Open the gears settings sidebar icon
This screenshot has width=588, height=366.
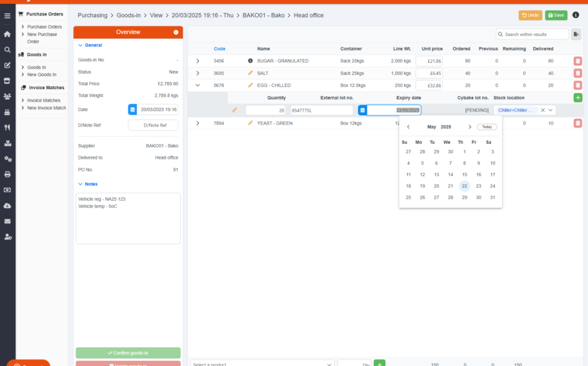[7, 159]
